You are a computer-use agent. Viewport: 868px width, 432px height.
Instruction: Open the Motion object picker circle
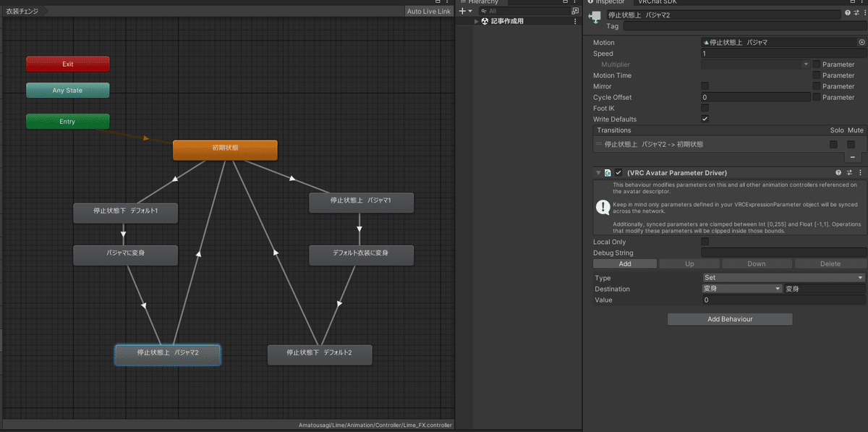pos(861,43)
